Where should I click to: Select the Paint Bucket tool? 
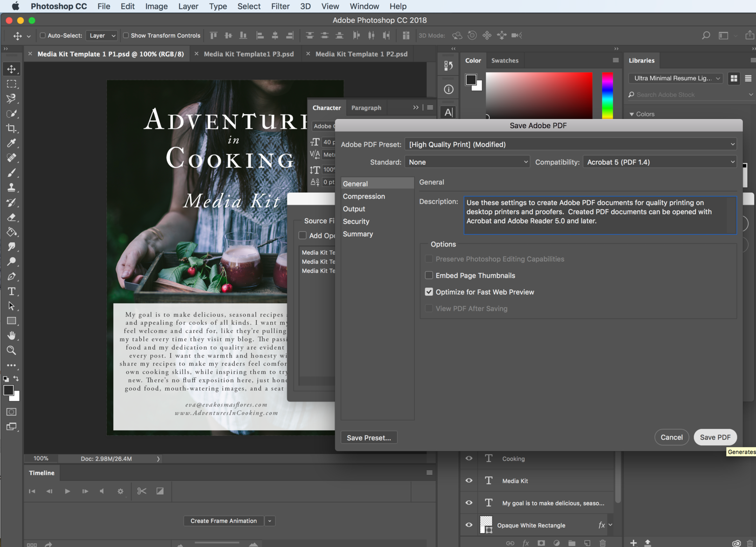coord(12,232)
